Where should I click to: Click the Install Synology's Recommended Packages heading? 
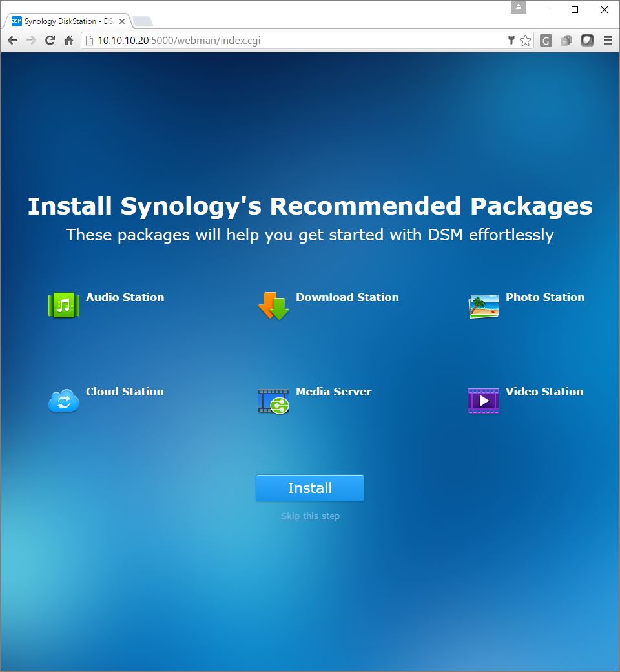click(x=310, y=207)
